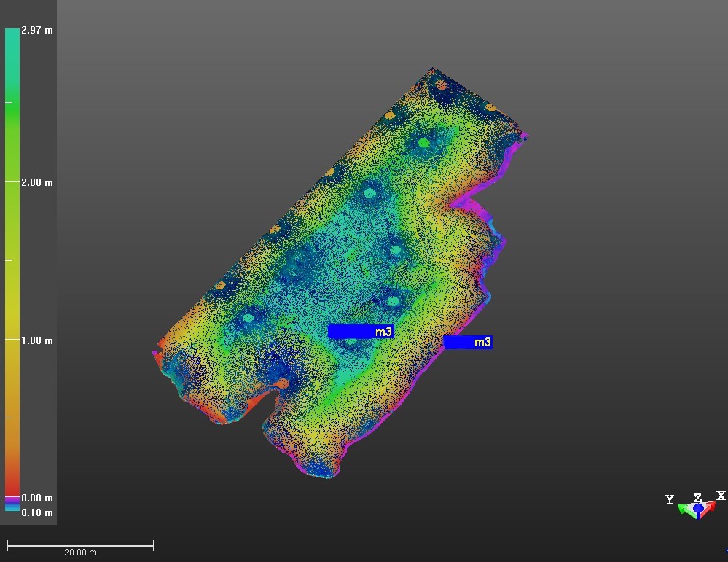Click the teal top end of the color ramp

12,36
